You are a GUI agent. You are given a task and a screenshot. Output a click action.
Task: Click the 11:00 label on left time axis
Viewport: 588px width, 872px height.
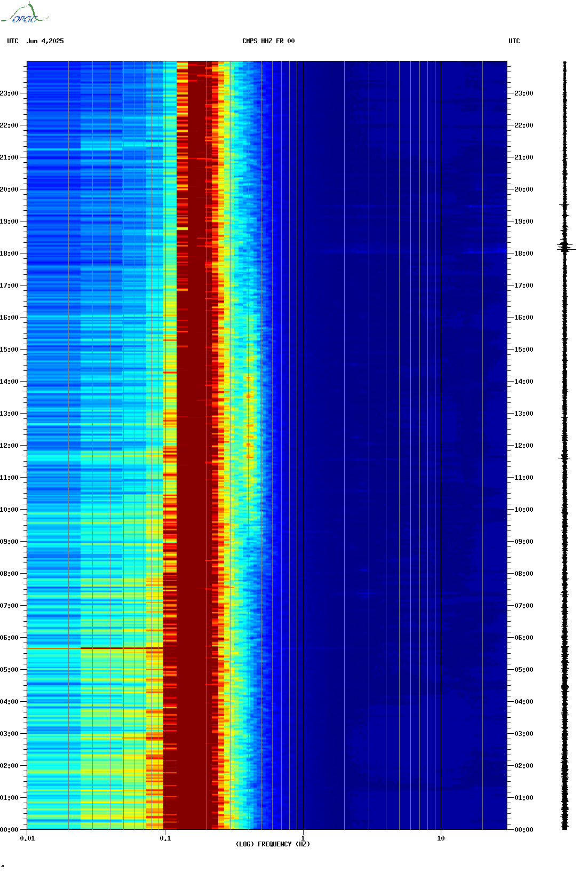tap(10, 478)
